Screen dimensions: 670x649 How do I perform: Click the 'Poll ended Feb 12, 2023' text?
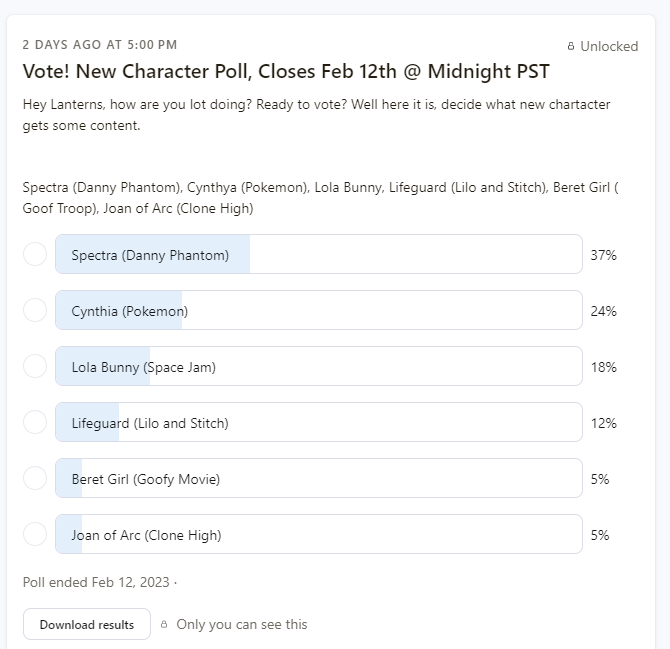pos(96,582)
